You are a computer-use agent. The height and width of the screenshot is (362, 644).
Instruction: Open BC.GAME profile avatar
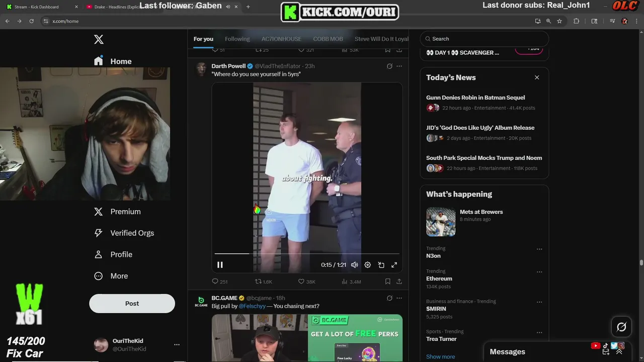point(201,302)
